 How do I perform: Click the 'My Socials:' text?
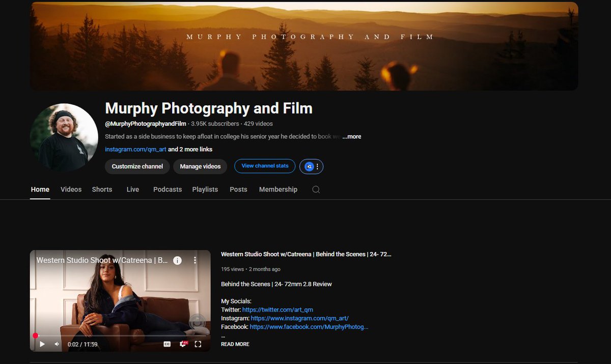[236, 301]
